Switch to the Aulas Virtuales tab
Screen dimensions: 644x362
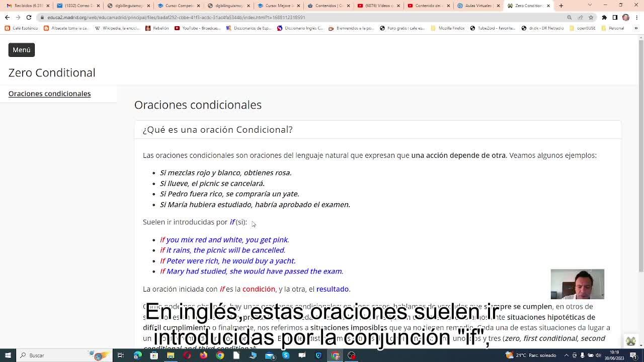(478, 6)
